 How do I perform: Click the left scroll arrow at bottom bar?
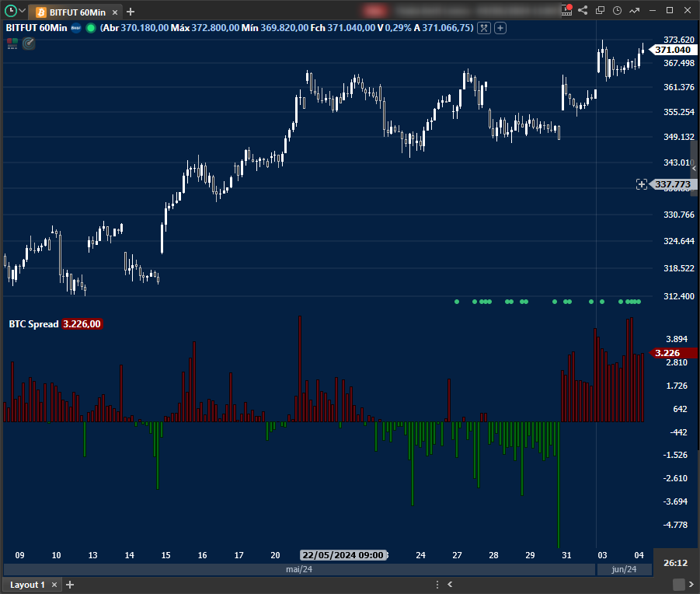(x=450, y=584)
